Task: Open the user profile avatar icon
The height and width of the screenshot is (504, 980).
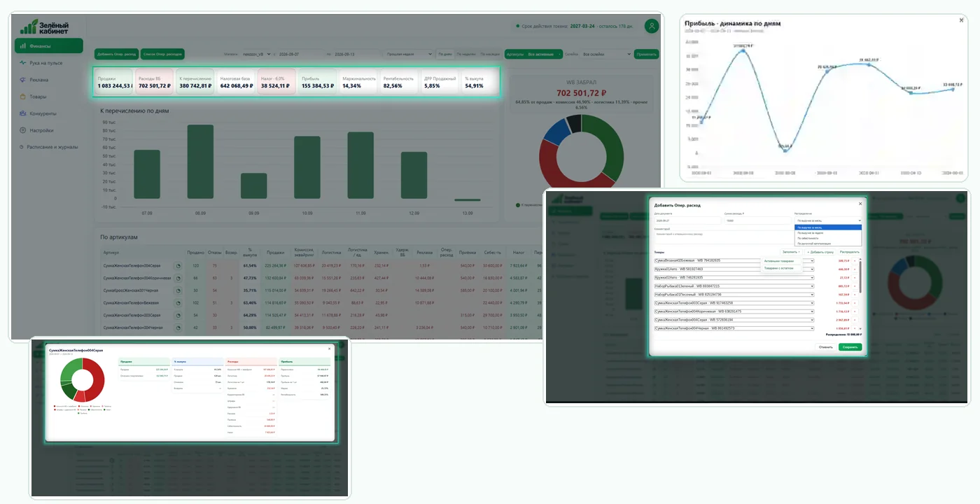Action: (x=652, y=26)
